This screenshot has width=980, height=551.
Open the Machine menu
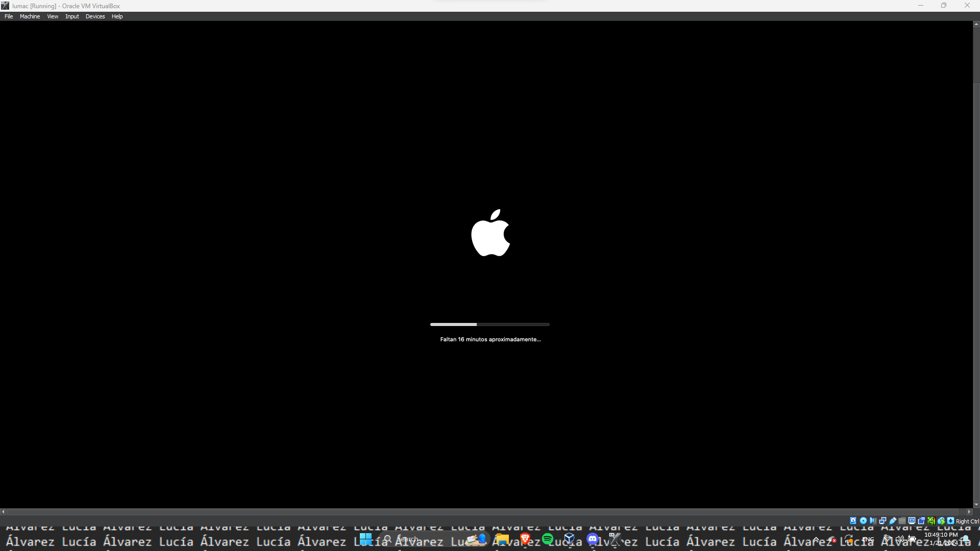click(30, 16)
